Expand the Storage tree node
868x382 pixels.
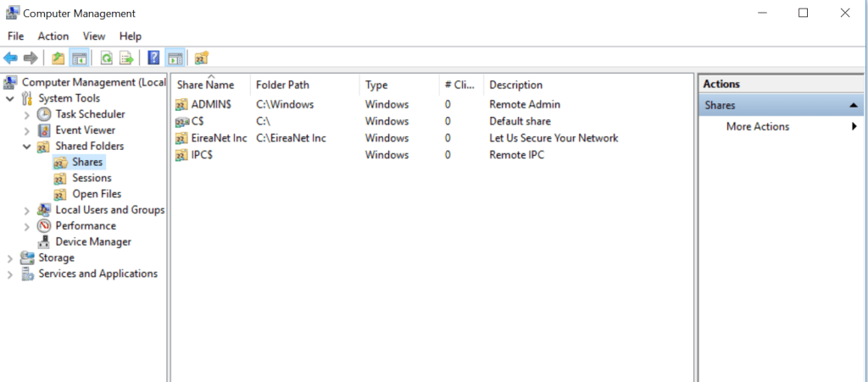pos(10,258)
